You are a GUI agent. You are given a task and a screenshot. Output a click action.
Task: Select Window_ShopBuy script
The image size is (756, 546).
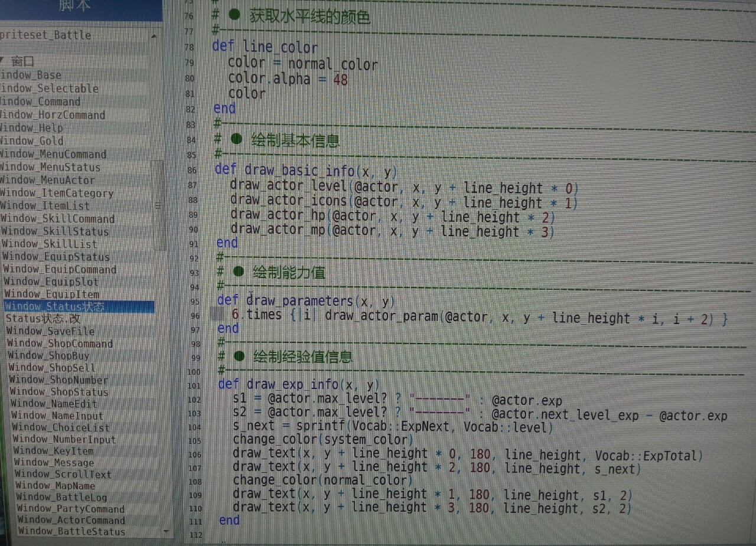point(48,355)
